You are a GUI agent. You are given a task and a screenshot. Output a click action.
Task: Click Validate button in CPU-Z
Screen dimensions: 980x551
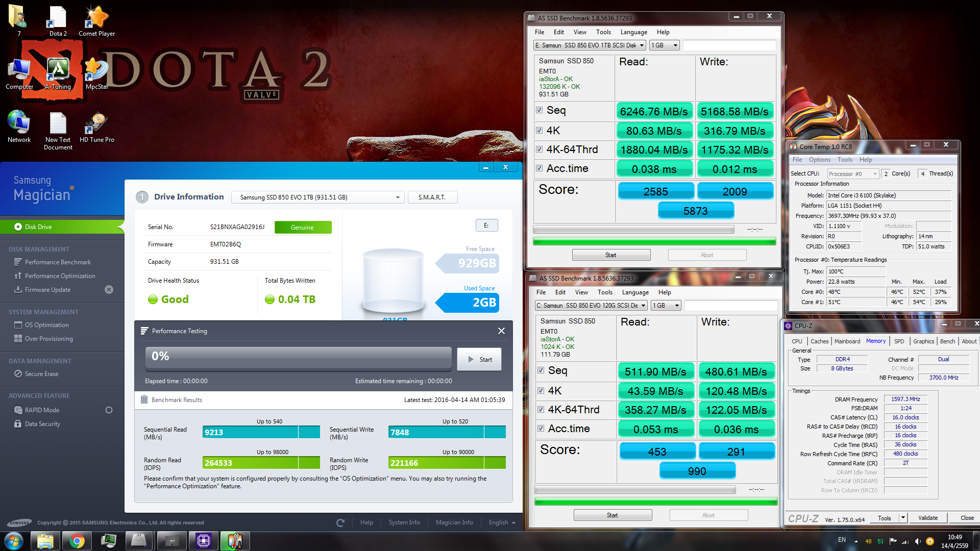(927, 518)
